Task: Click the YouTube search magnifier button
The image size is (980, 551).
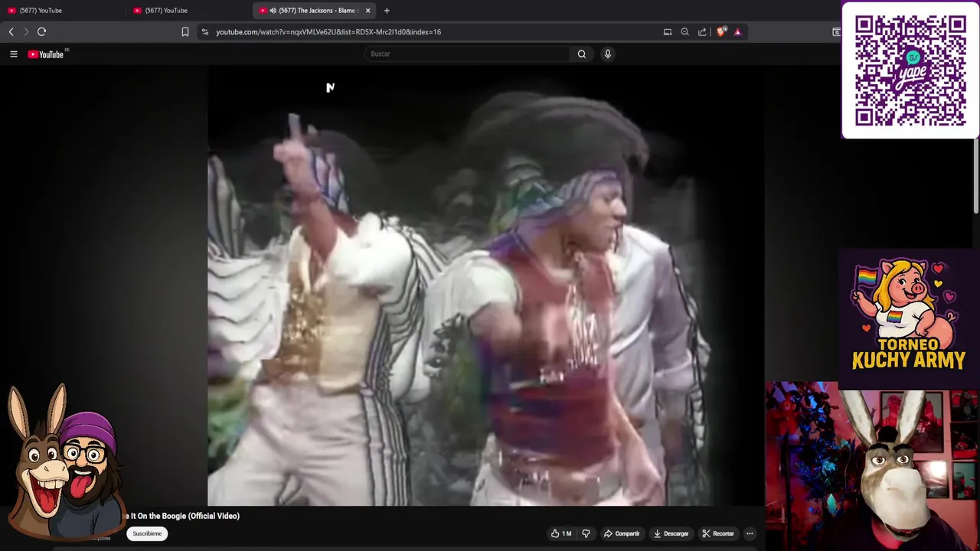Action: (x=582, y=54)
